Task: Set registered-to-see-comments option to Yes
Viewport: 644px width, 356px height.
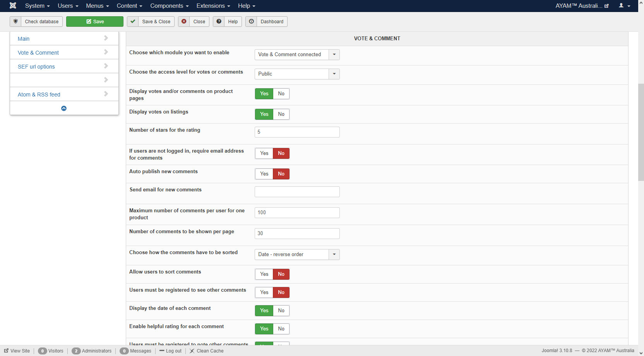Action: coord(264,292)
